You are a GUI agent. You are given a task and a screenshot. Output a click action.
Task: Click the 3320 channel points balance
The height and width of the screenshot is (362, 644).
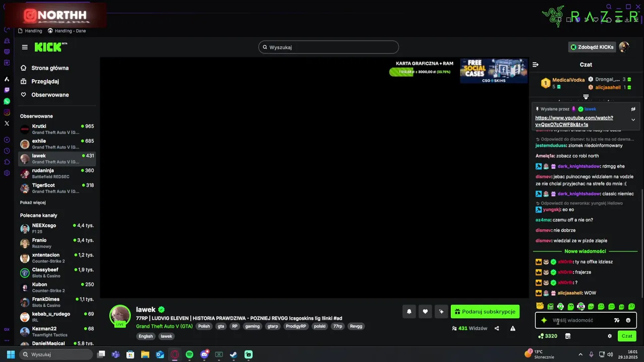pos(548,336)
